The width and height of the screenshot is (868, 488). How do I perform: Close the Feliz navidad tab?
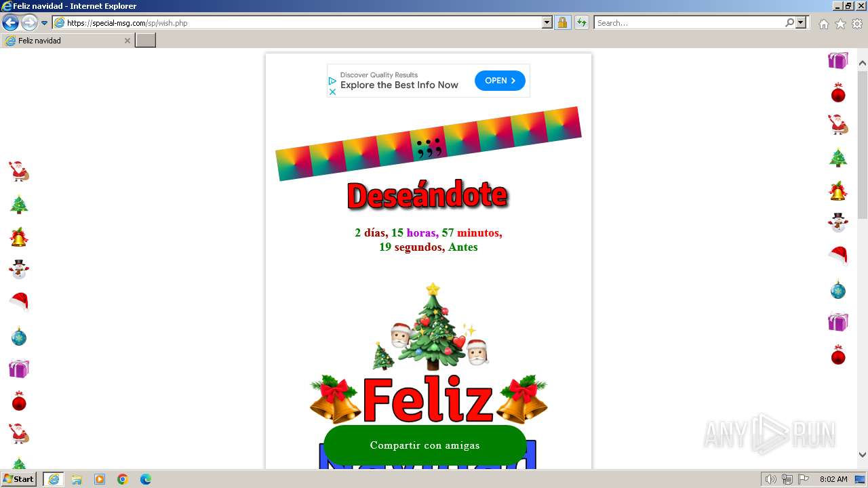[x=127, y=41]
